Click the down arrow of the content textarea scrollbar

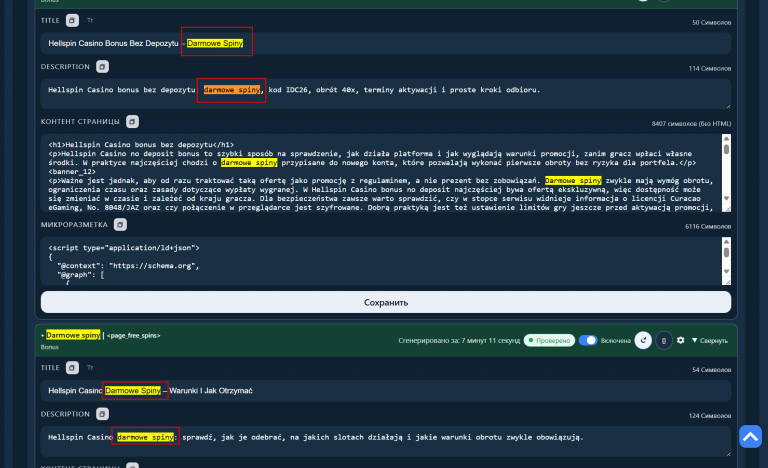(726, 198)
